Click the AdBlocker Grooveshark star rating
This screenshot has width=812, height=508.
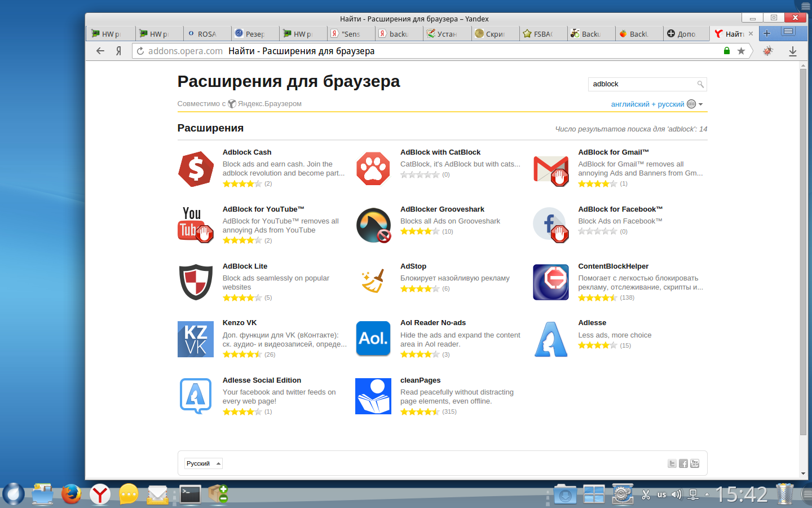tap(420, 231)
